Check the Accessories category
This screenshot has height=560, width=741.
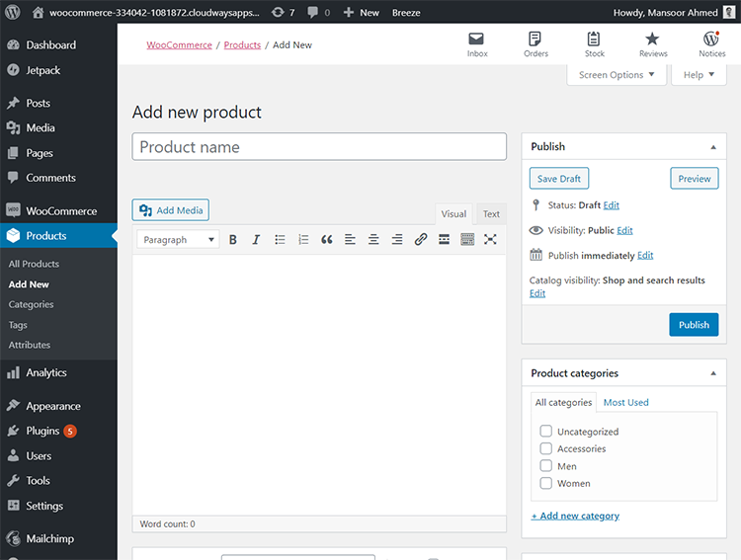(x=545, y=448)
